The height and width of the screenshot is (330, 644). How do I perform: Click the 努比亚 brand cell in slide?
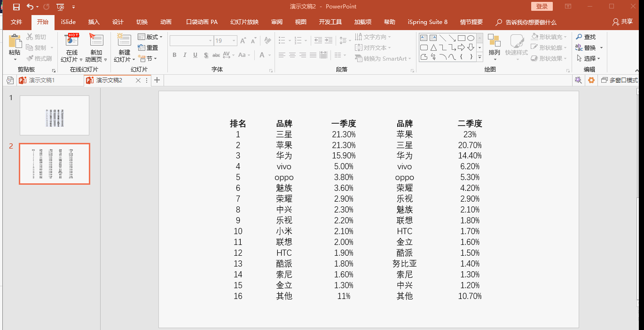coord(405,264)
